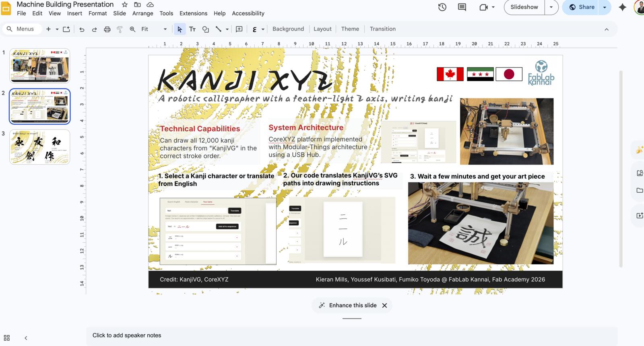Open the Tools menu
Image resolution: width=644 pixels, height=346 pixels.
point(166,13)
